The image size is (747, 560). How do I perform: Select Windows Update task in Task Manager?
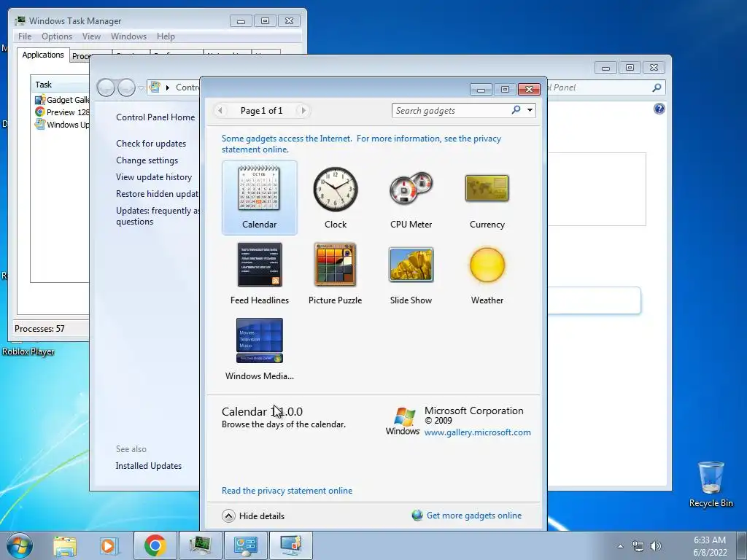(x=62, y=125)
